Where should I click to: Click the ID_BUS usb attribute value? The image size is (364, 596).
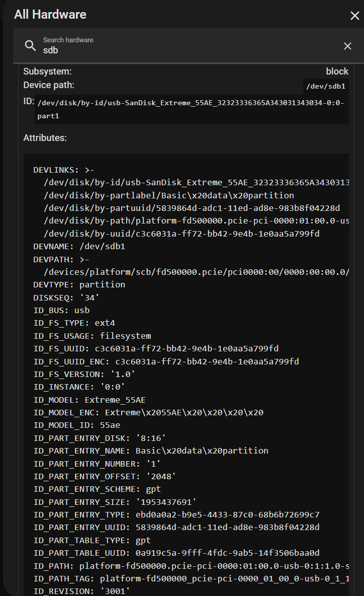coord(80,310)
